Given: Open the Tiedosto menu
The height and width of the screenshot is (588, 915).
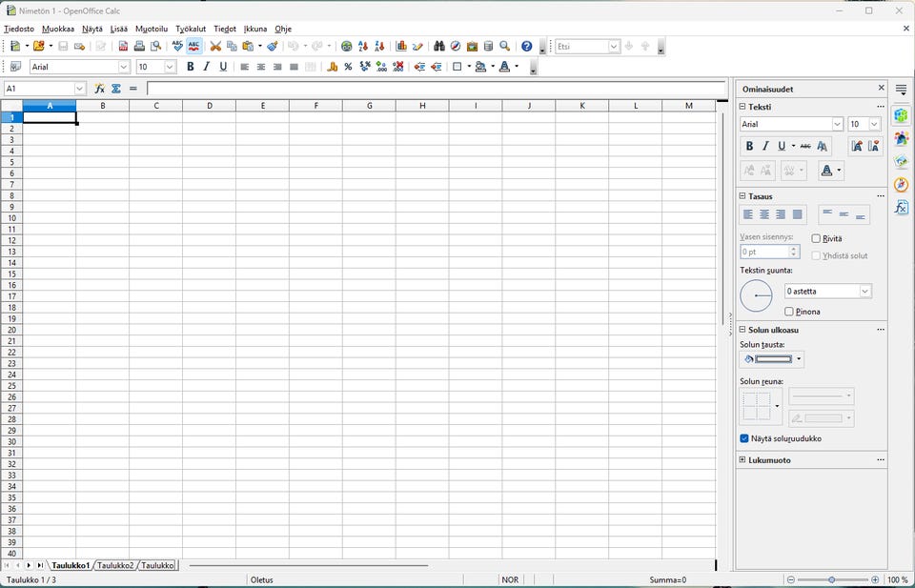Looking at the screenshot, I should pos(19,29).
